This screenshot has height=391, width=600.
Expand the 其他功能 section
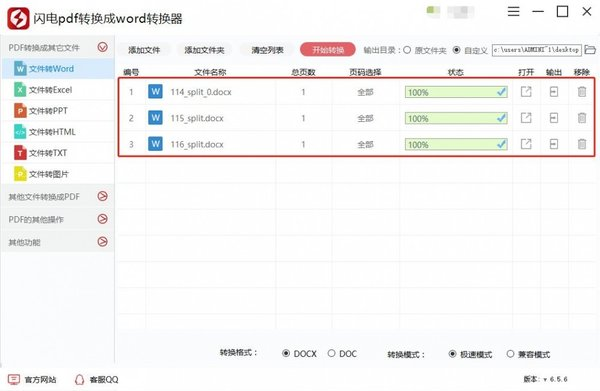coord(103,242)
